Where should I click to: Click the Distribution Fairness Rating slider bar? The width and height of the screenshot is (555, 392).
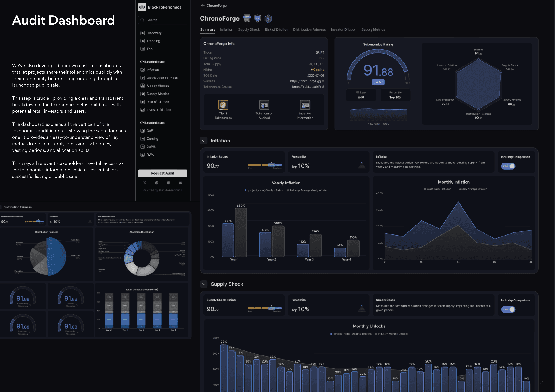point(34,221)
